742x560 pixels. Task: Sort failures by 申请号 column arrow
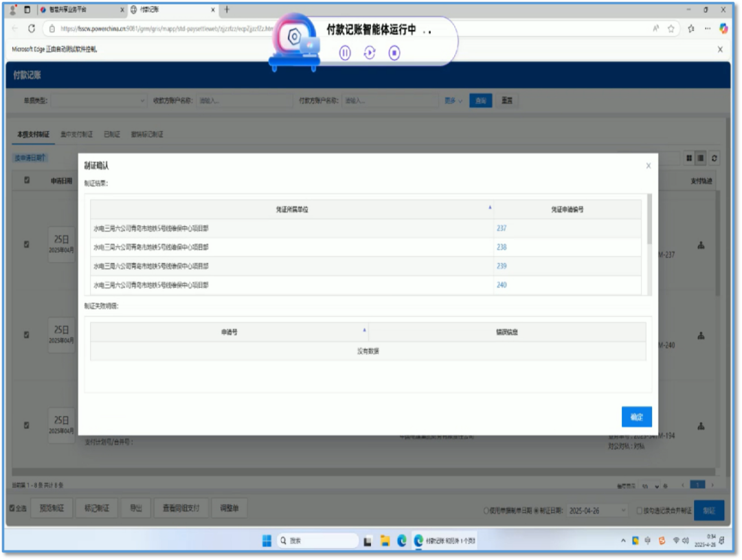coord(364,330)
